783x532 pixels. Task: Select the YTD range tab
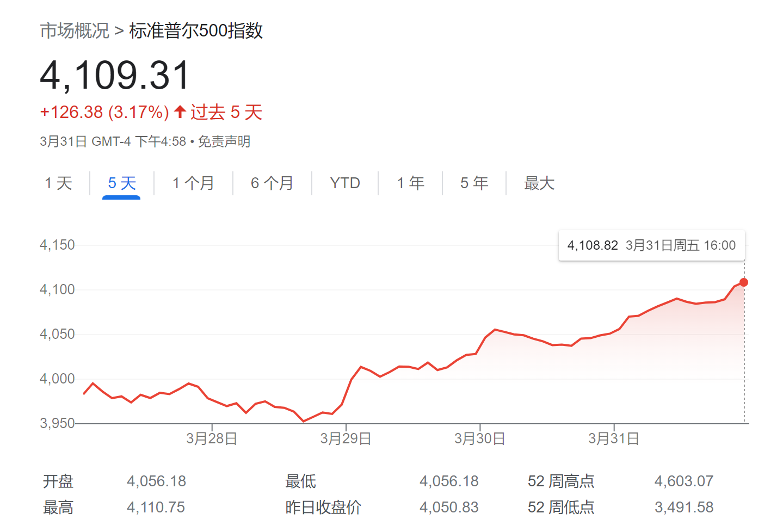[x=345, y=183]
